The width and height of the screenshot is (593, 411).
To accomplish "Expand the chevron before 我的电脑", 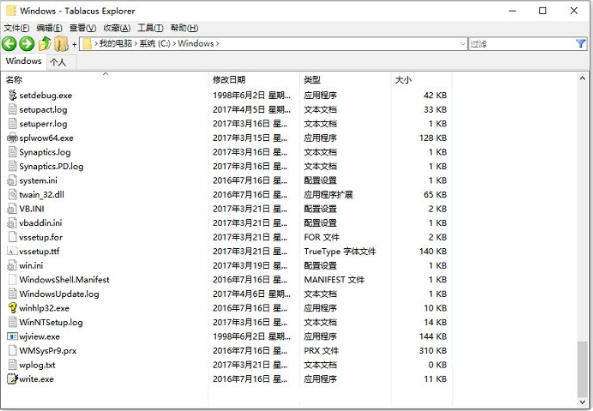I will (x=96, y=44).
